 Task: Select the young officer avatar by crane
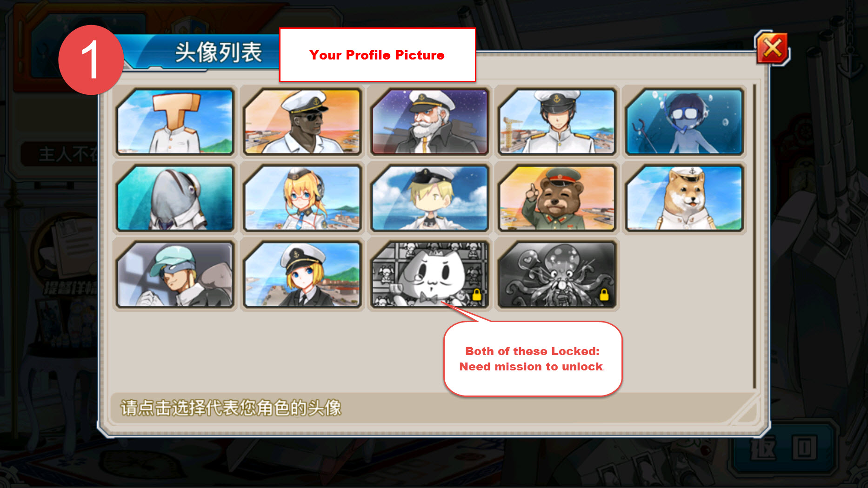click(557, 122)
